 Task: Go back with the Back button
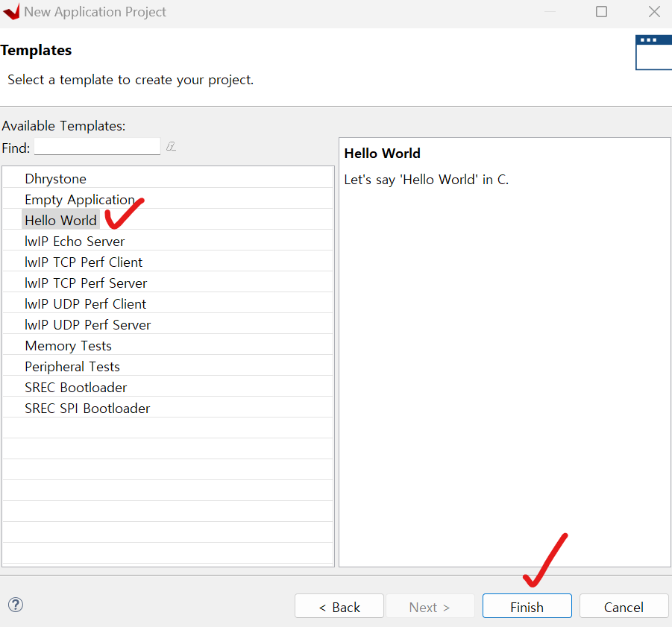pyautogui.click(x=339, y=606)
